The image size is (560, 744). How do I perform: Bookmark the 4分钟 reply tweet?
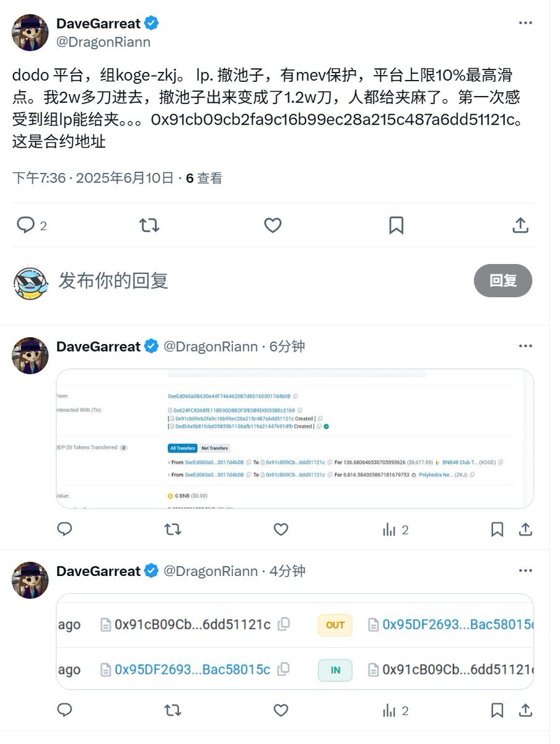tap(497, 711)
